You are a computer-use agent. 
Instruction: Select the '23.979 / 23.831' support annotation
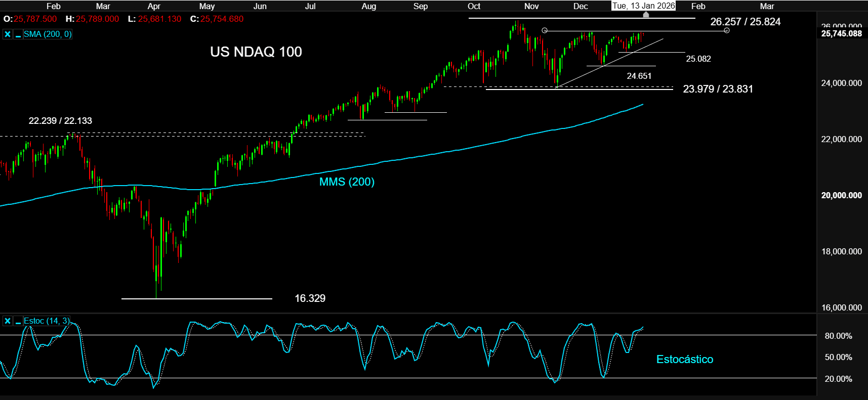[x=718, y=89]
